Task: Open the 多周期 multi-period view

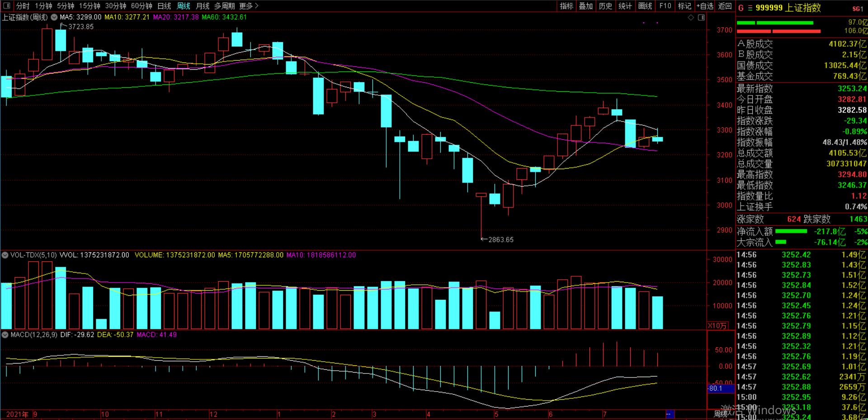Action: pyautogui.click(x=225, y=6)
